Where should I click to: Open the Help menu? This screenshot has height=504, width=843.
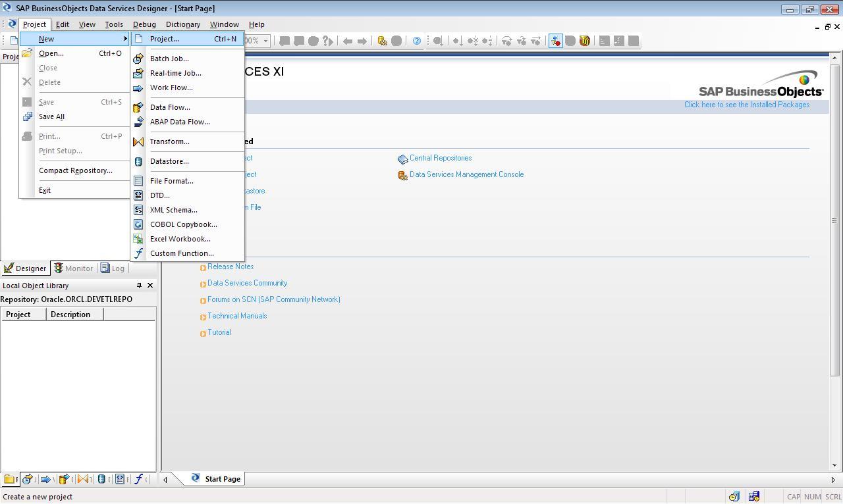pyautogui.click(x=256, y=24)
